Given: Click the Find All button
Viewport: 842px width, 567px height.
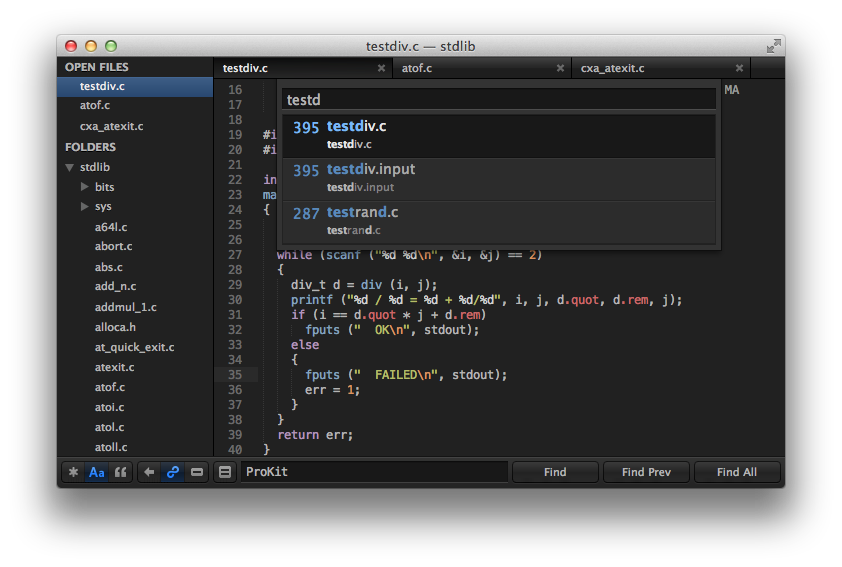Looking at the screenshot, I should pos(737,472).
